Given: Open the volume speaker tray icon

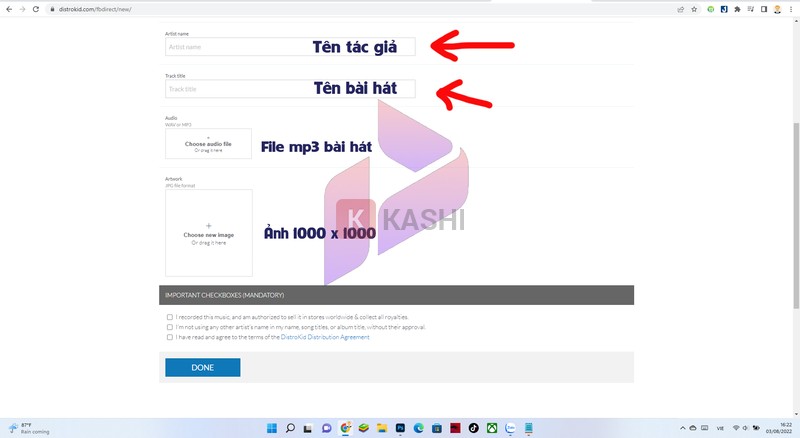Looking at the screenshot, I should click(745, 428).
